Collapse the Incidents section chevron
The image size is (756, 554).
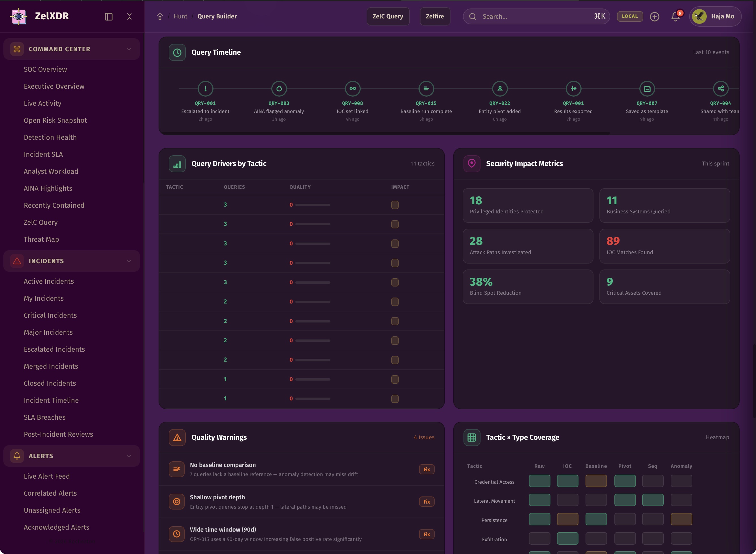[129, 261]
